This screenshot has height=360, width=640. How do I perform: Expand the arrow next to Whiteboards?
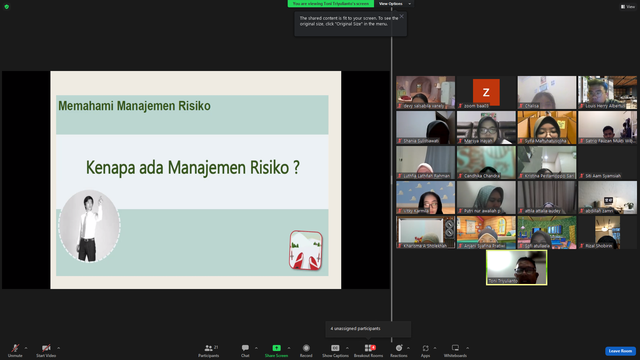(467, 348)
